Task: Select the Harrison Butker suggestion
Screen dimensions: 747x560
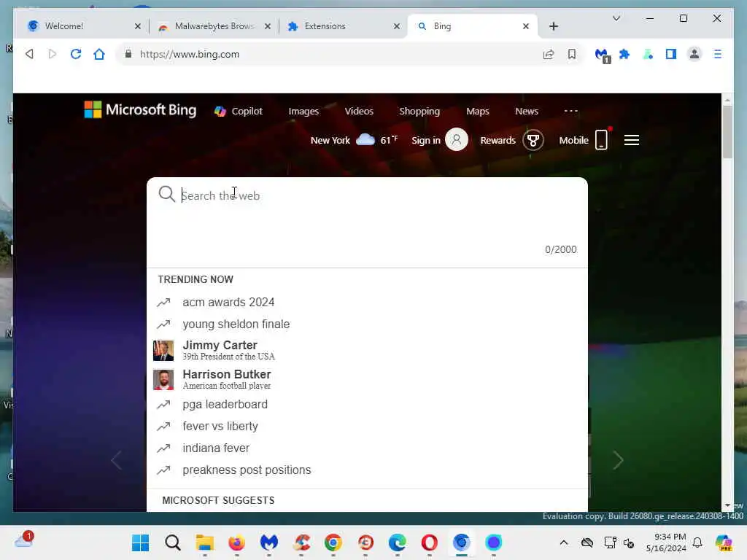Action: pos(367,379)
